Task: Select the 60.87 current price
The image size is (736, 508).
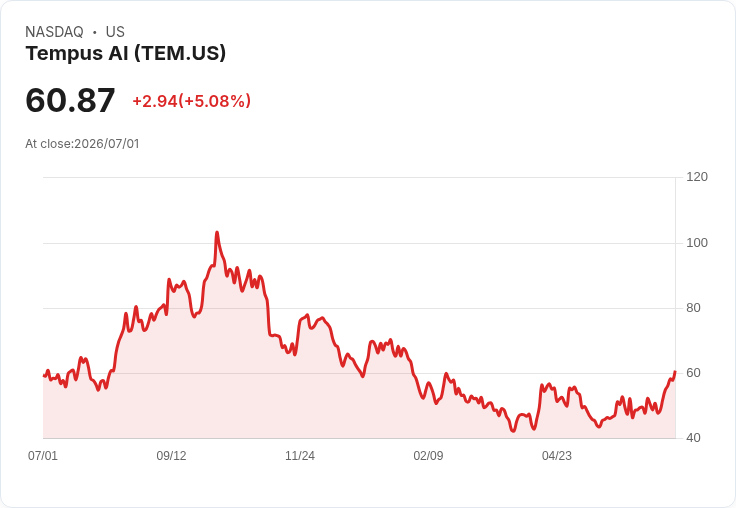Action: point(70,100)
